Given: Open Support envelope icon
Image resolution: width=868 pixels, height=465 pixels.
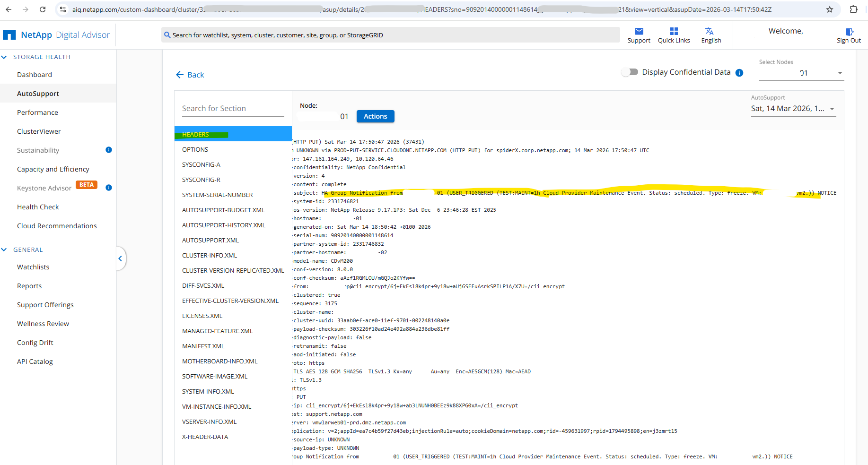Looking at the screenshot, I should point(639,31).
